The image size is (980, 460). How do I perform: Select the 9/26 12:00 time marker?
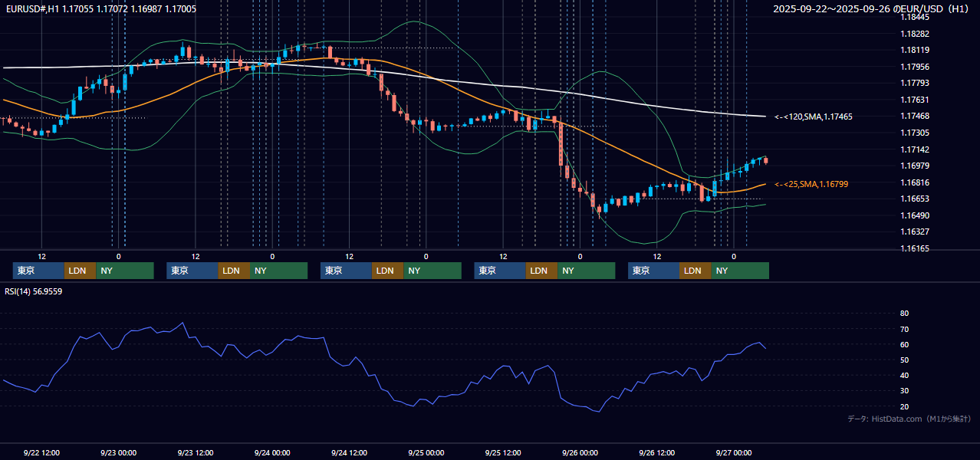(x=657, y=452)
